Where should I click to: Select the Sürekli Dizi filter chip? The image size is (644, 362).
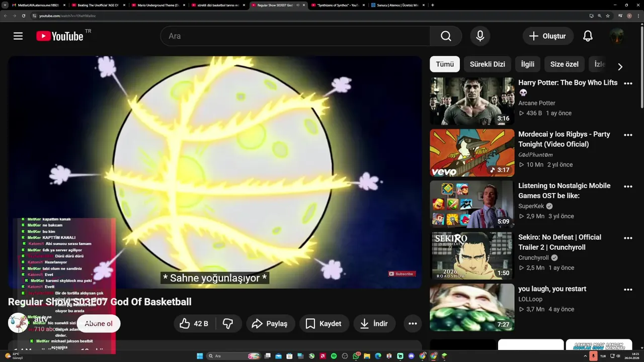(x=487, y=64)
